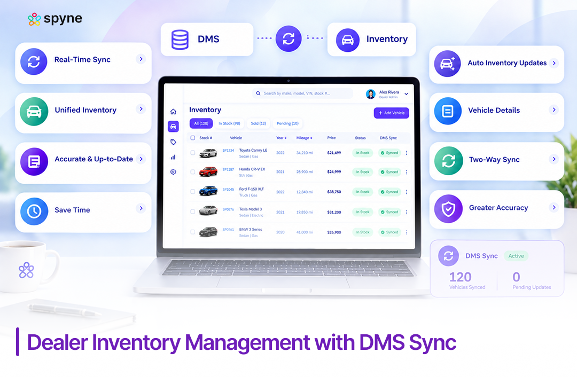Open the Alex Rivera account dropdown arrow
The height and width of the screenshot is (392, 577).
pos(406,94)
